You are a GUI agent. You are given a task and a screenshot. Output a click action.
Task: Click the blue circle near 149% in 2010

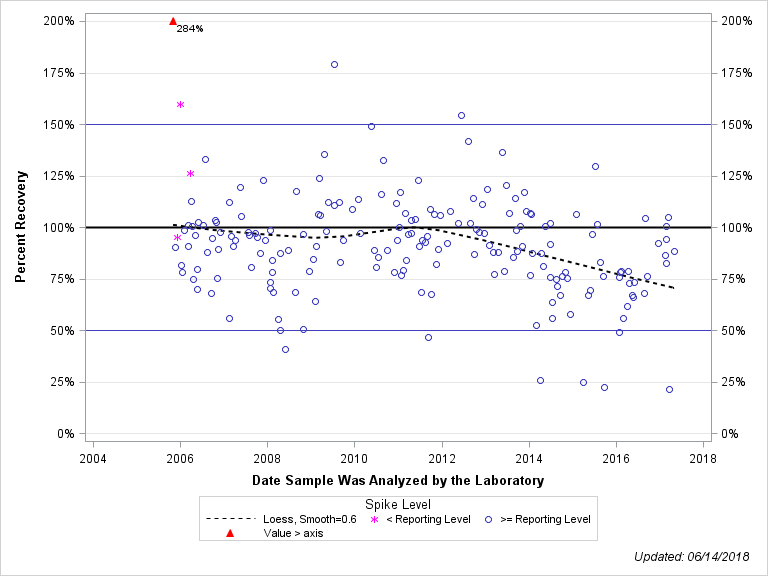click(371, 126)
